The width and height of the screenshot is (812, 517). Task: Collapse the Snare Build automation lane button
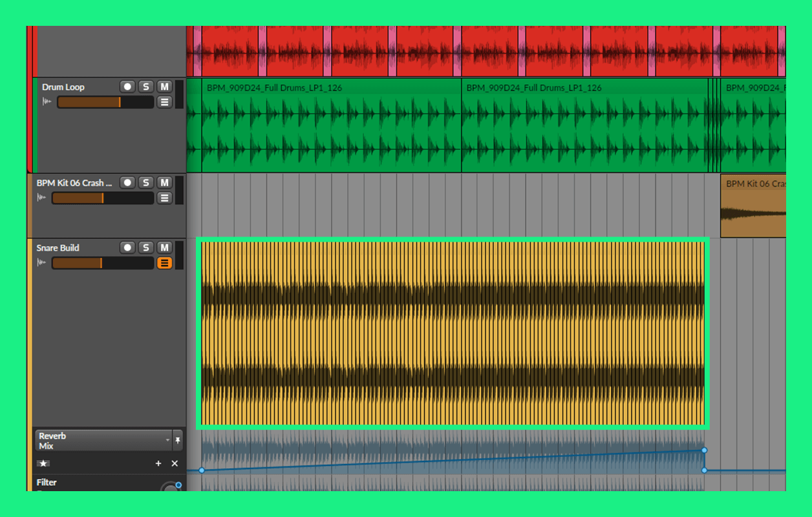click(x=164, y=263)
